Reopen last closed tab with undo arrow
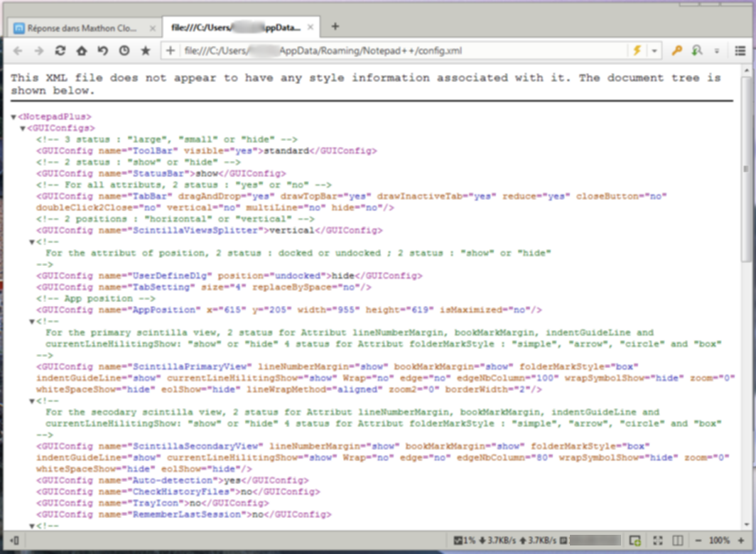The width and height of the screenshot is (756, 554). [103, 50]
